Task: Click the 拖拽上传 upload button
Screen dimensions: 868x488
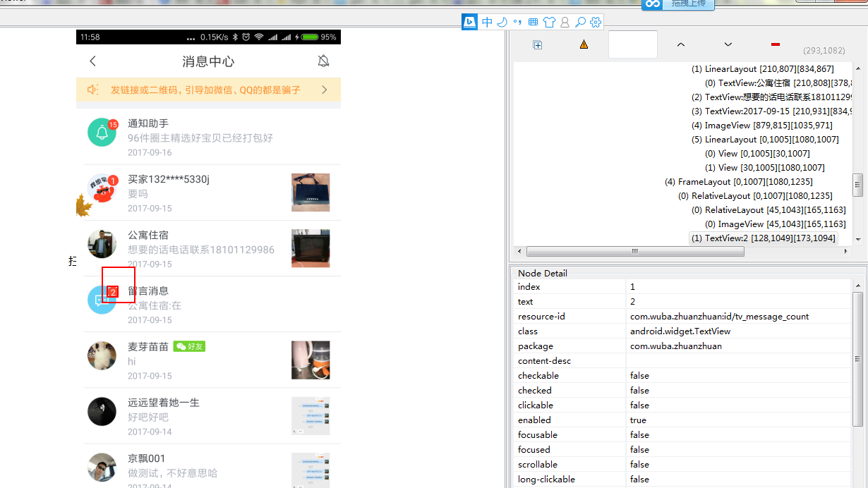Action: pyautogui.click(x=678, y=4)
